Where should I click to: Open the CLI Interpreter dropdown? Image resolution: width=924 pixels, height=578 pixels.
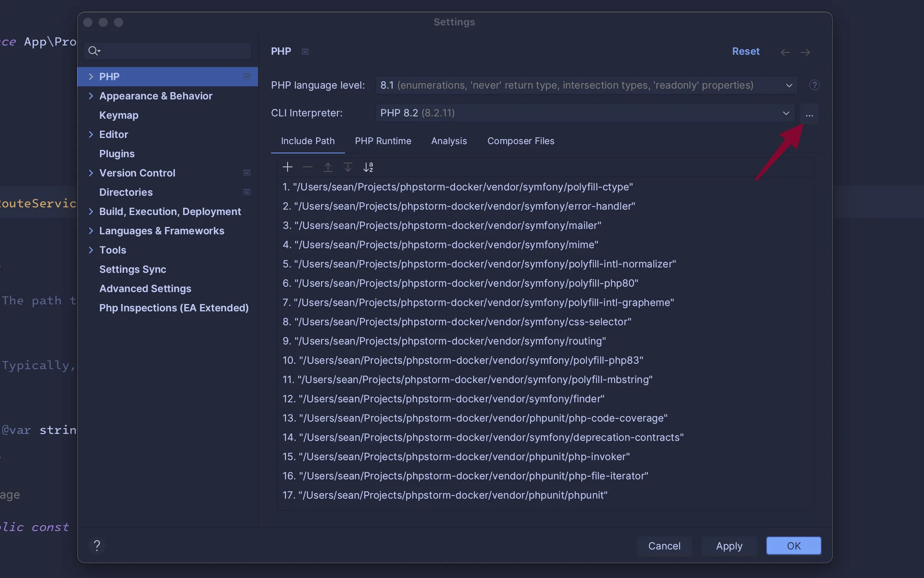point(585,113)
